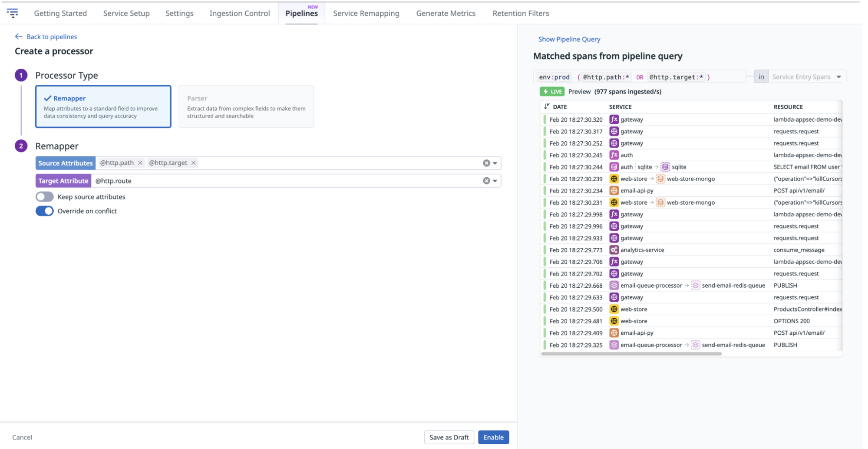Disable Override on conflict toggle
The width and height of the screenshot is (868, 449).
pos(45,211)
